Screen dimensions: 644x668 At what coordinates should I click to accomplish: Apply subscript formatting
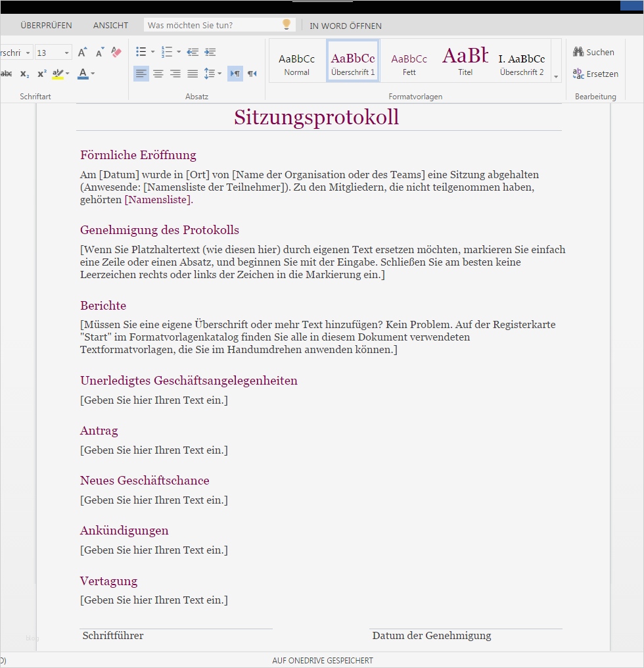point(24,73)
